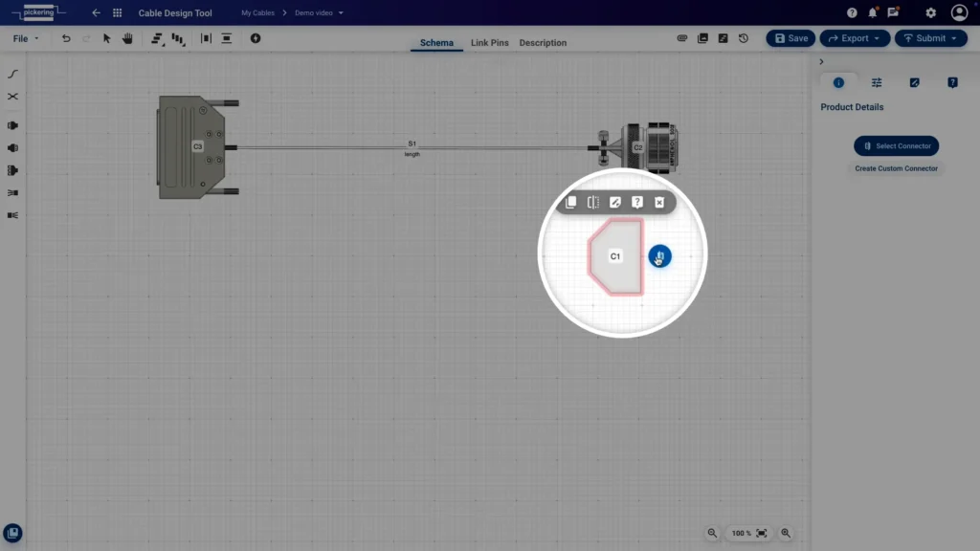Image resolution: width=980 pixels, height=551 pixels.
Task: Open the user account avatar
Action: click(959, 12)
